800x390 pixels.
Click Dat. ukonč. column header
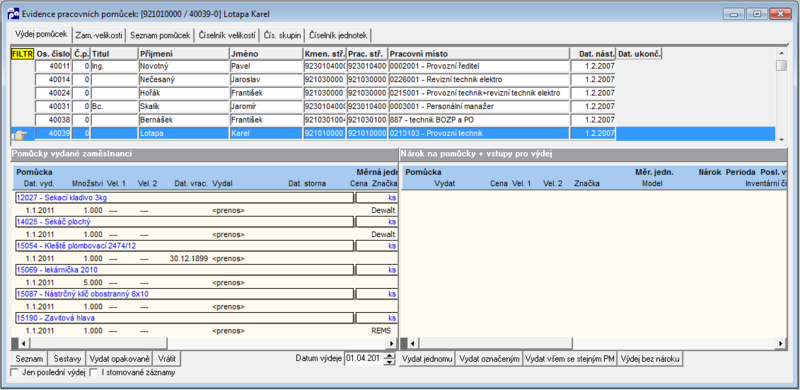(x=639, y=54)
